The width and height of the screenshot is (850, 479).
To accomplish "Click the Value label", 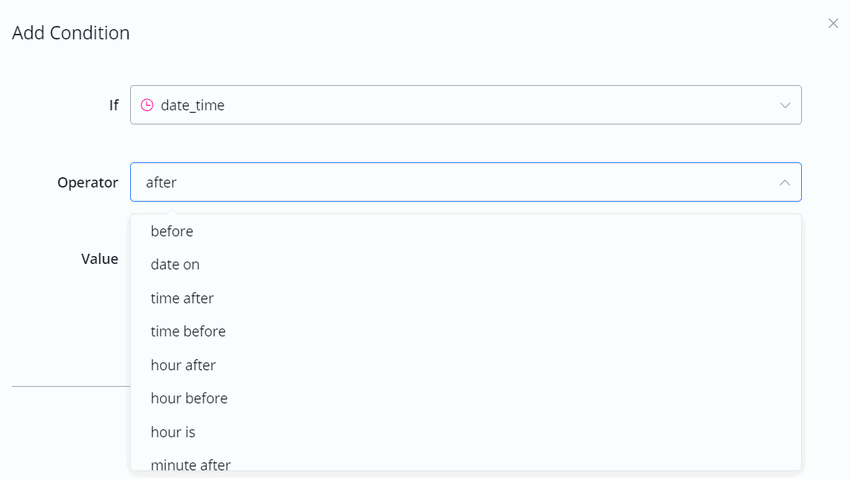I will [99, 259].
